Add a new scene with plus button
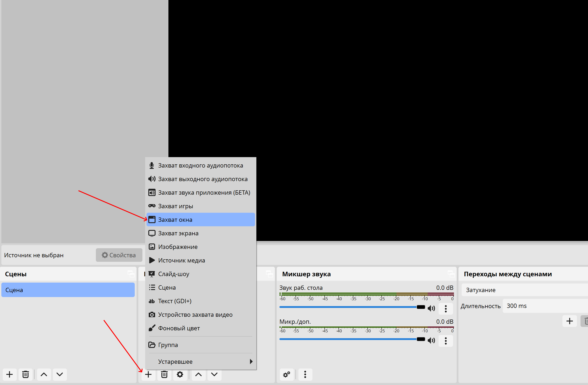Screen dimensions: 588x385 (x=10, y=374)
